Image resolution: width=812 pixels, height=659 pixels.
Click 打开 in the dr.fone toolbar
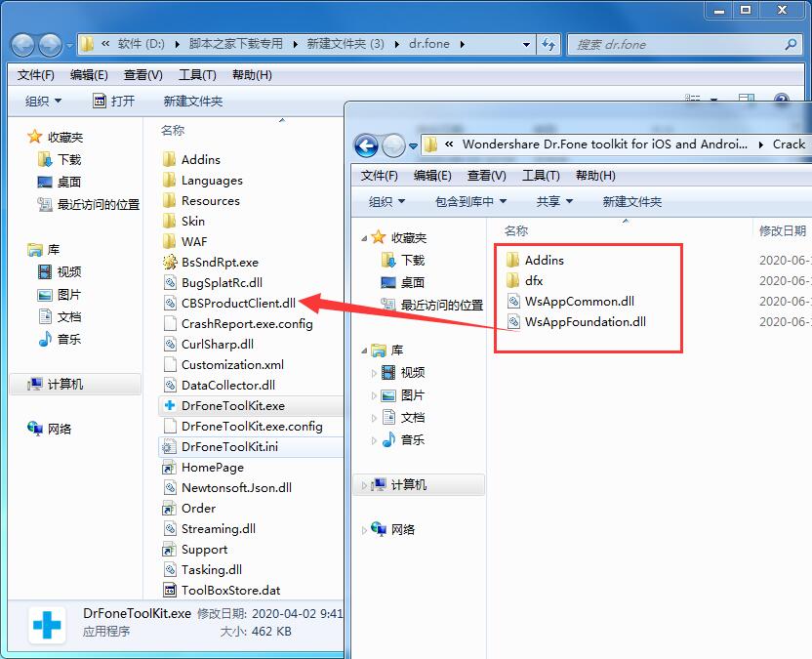coord(113,101)
